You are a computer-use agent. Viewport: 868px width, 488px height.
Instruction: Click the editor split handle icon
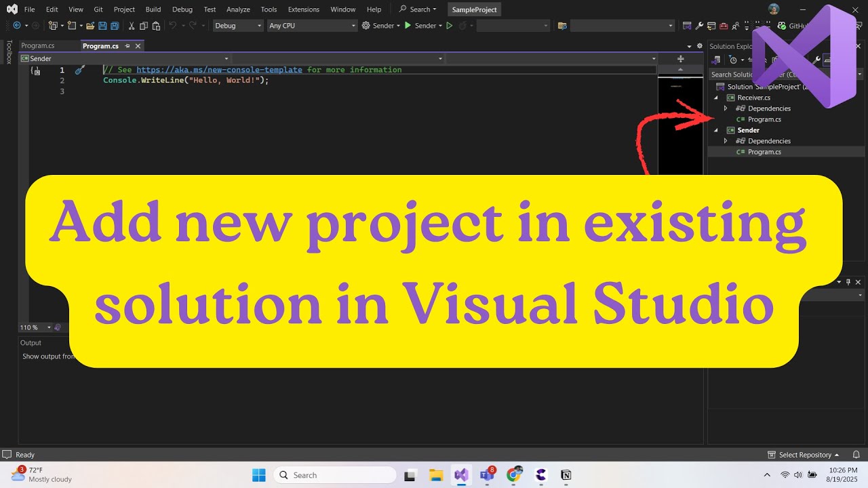tap(681, 59)
